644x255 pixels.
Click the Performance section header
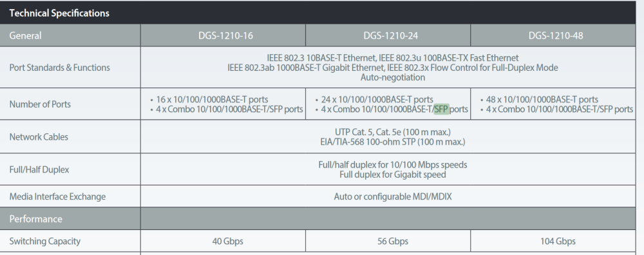click(x=35, y=219)
